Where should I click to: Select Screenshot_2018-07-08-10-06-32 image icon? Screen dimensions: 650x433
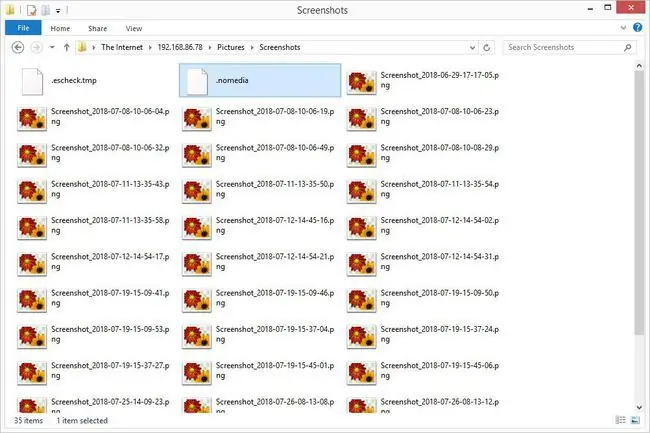click(32, 155)
